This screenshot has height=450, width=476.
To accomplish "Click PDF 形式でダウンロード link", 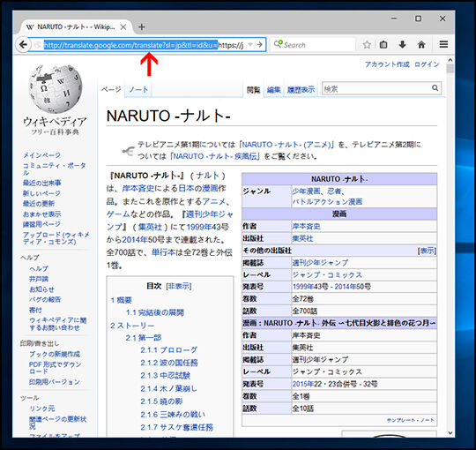I will coord(55,368).
